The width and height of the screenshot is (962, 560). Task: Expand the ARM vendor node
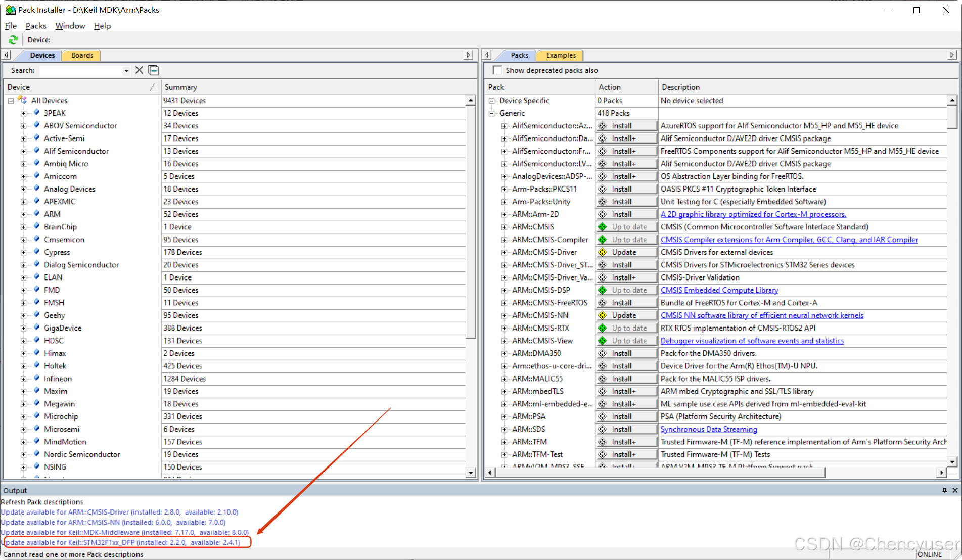pos(23,214)
